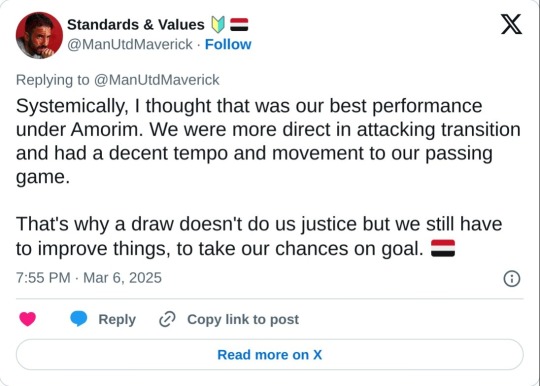Image resolution: width=540 pixels, height=386 pixels.
Task: Click the paragraph starting with Systemically
Action: click(268, 142)
